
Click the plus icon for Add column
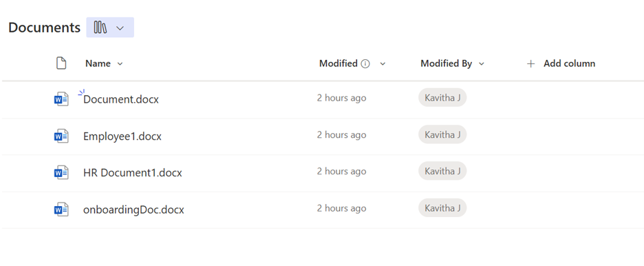pyautogui.click(x=530, y=63)
